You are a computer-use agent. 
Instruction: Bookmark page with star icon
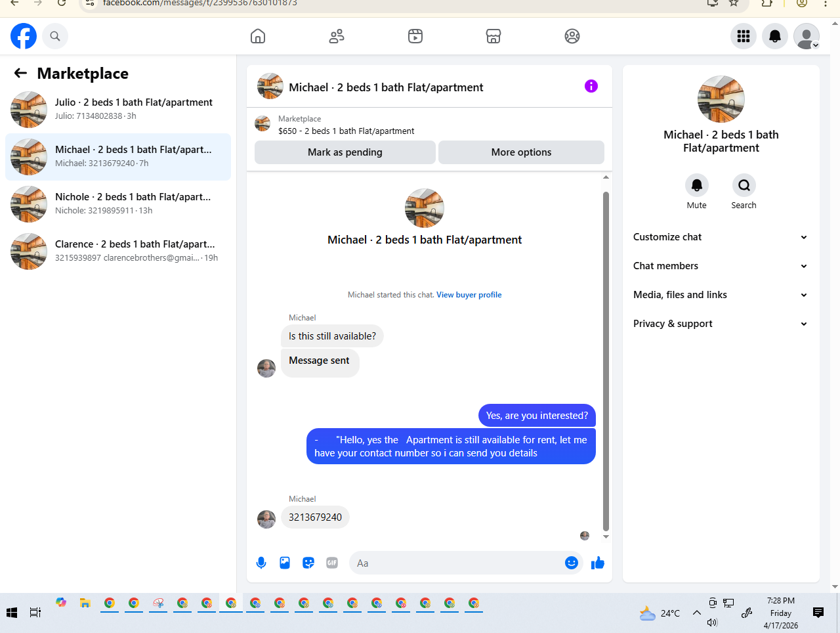click(x=734, y=3)
